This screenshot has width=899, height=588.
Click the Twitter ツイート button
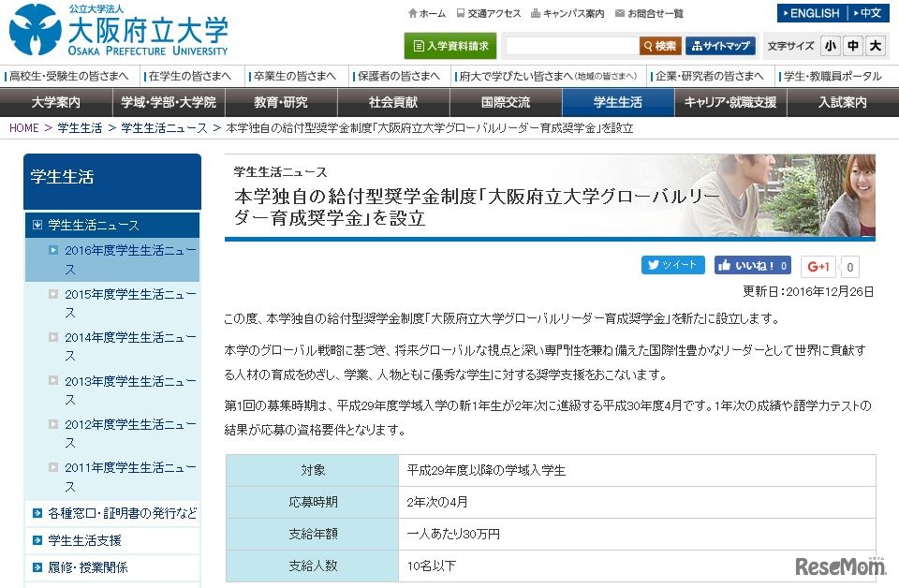pos(673,265)
